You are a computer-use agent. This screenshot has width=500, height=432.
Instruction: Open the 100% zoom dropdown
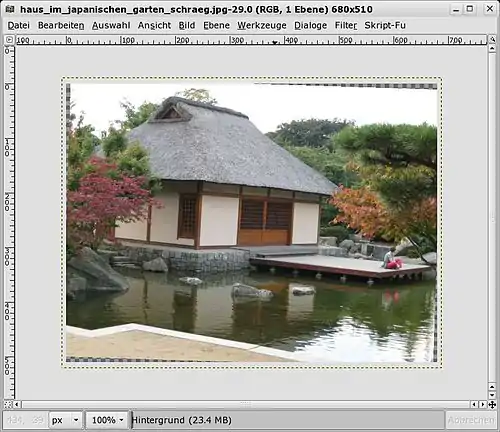[107, 420]
